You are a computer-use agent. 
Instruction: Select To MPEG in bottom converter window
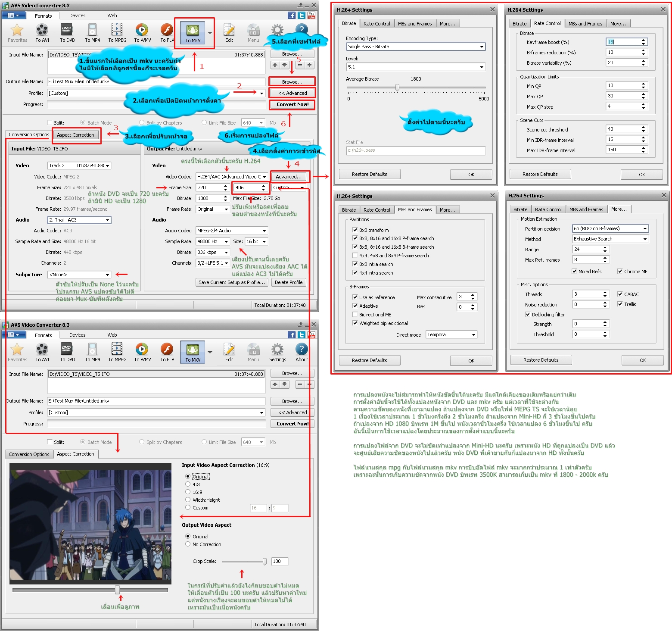click(117, 353)
